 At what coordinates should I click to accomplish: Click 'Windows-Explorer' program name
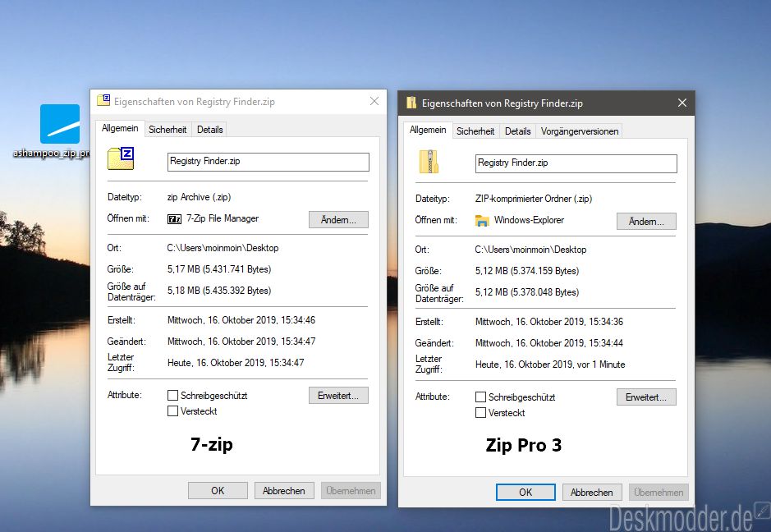pyautogui.click(x=529, y=220)
